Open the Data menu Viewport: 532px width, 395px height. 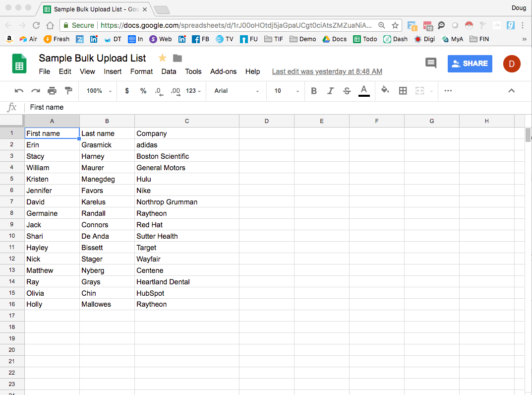169,71
